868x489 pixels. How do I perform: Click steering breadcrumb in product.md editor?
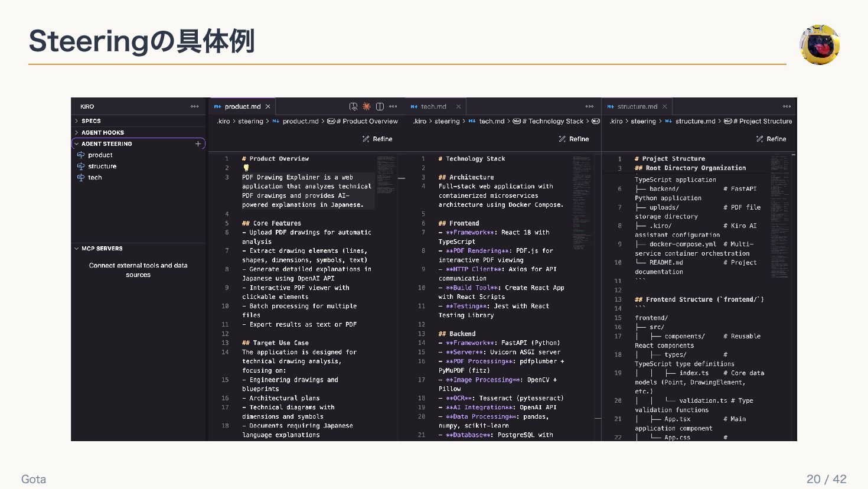(x=250, y=122)
